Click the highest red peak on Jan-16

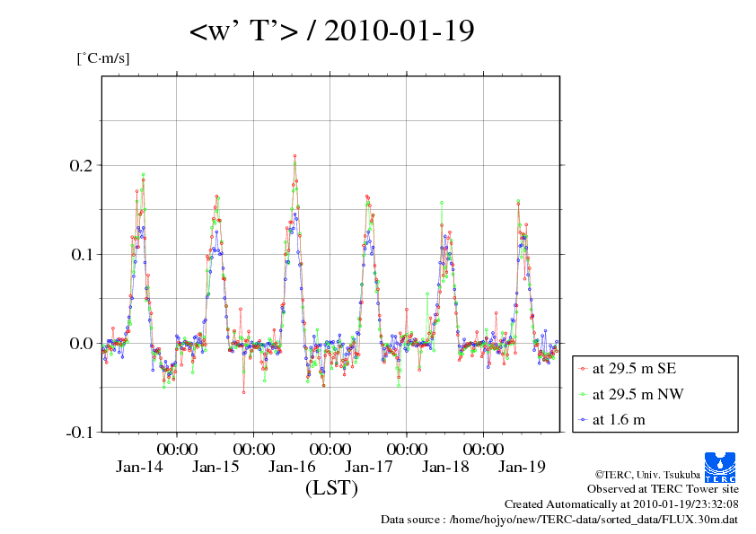(294, 156)
